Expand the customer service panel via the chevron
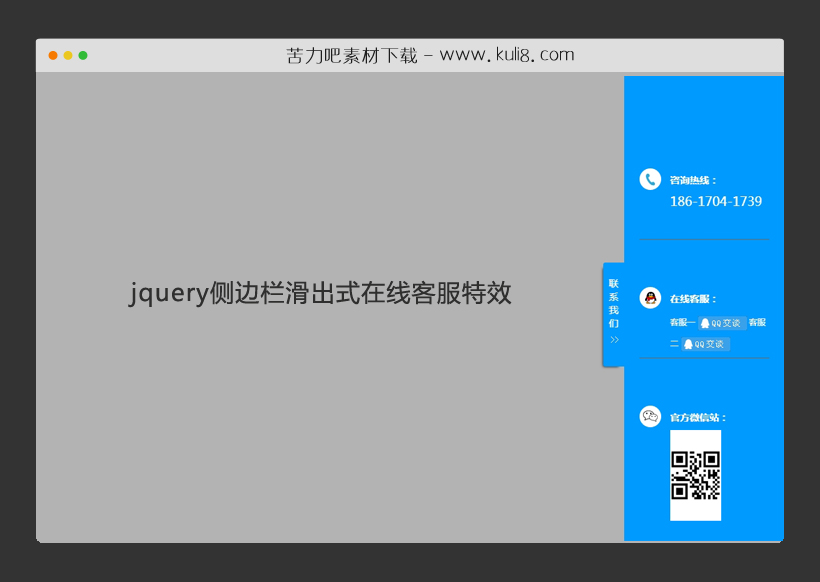This screenshot has width=820, height=582. 613,339
